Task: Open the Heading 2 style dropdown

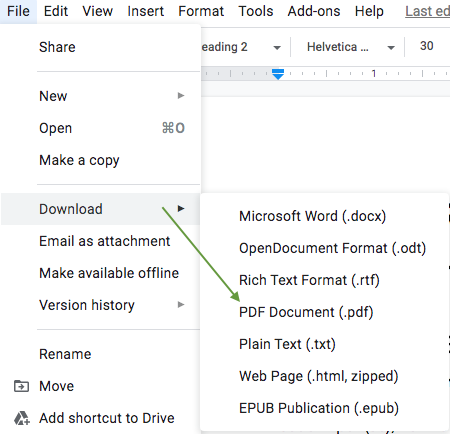Action: click(243, 47)
